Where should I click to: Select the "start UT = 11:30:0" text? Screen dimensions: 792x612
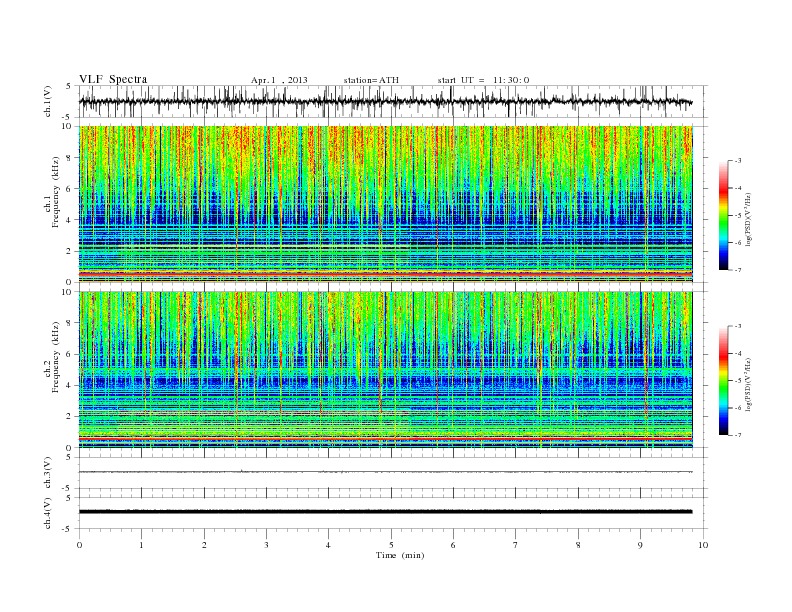coord(483,80)
